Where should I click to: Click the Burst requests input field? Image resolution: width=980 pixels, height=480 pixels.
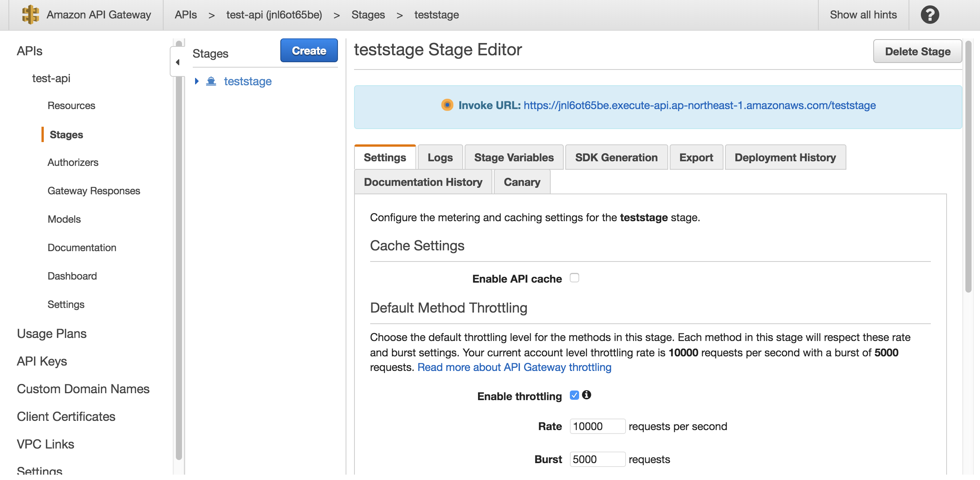[x=597, y=459]
